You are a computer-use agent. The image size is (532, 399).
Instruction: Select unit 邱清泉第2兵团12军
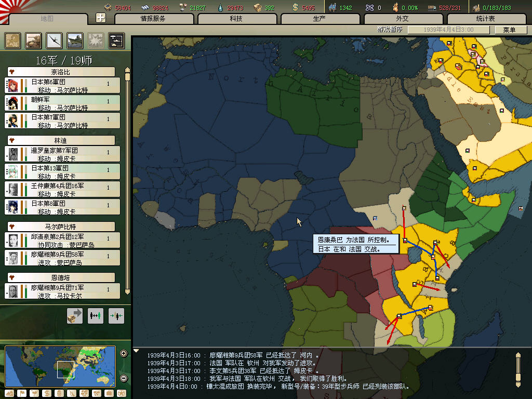(62, 240)
